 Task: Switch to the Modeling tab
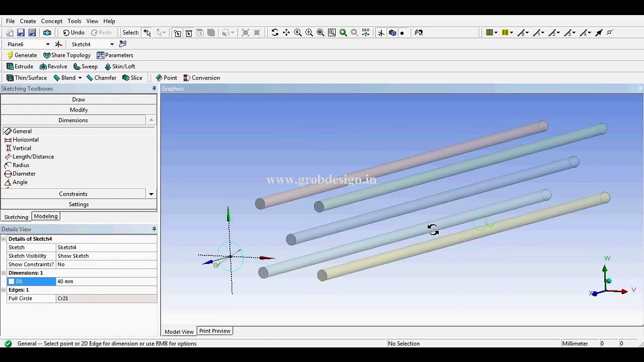46,216
